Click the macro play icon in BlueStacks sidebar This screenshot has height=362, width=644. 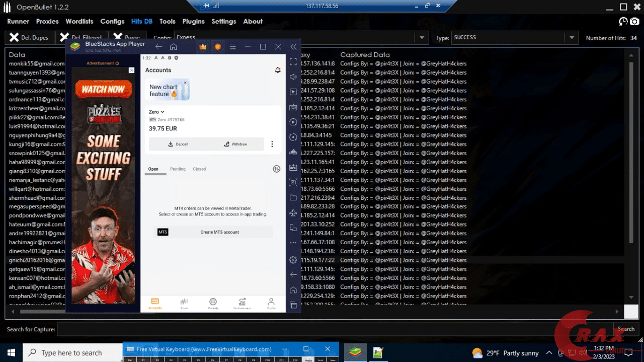(293, 122)
